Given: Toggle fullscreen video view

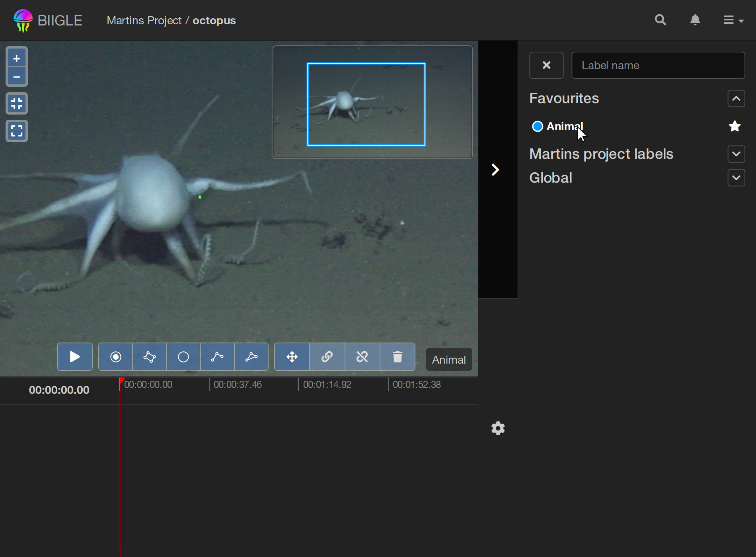Looking at the screenshot, I should click(17, 131).
